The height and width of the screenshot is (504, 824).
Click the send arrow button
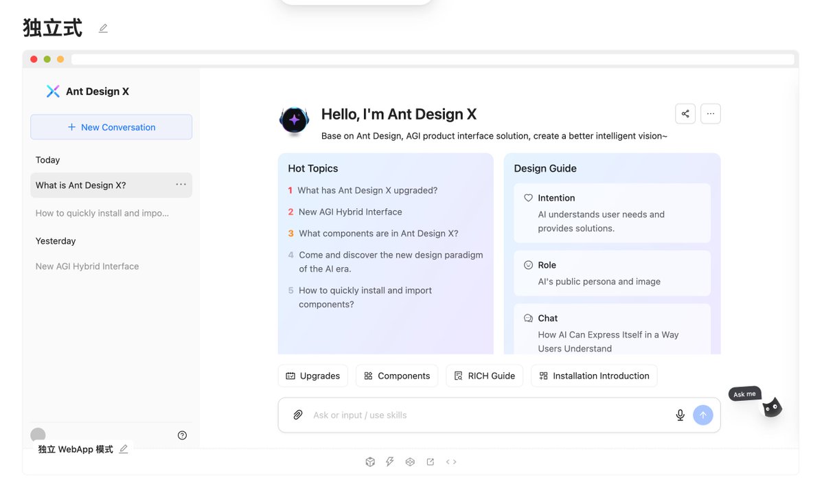pyautogui.click(x=703, y=415)
